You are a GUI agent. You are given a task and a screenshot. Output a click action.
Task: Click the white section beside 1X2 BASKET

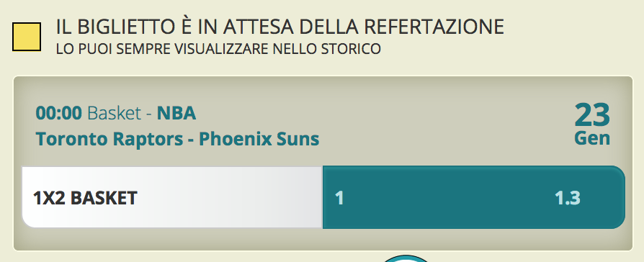pos(230,197)
